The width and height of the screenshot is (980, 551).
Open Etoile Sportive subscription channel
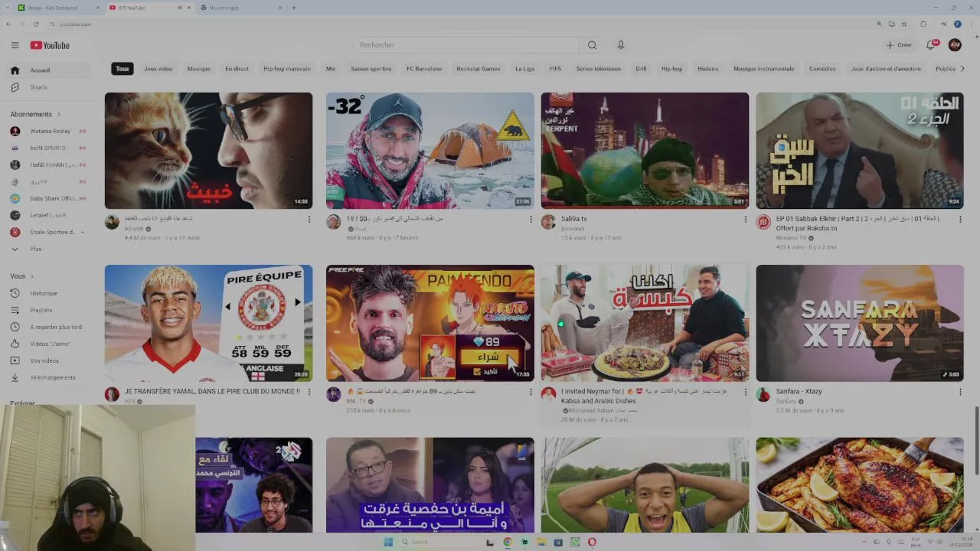(x=51, y=232)
